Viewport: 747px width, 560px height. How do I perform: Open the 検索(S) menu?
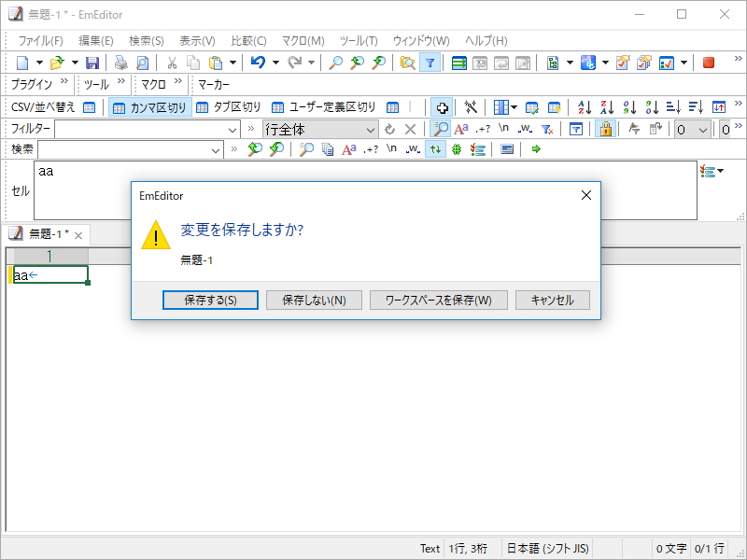point(147,41)
